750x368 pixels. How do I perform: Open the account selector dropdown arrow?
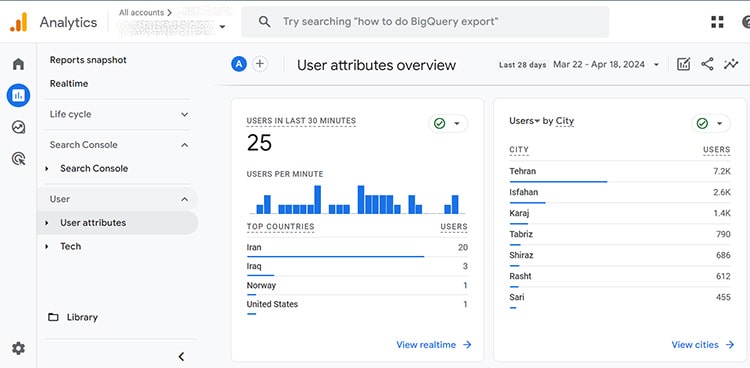(222, 27)
